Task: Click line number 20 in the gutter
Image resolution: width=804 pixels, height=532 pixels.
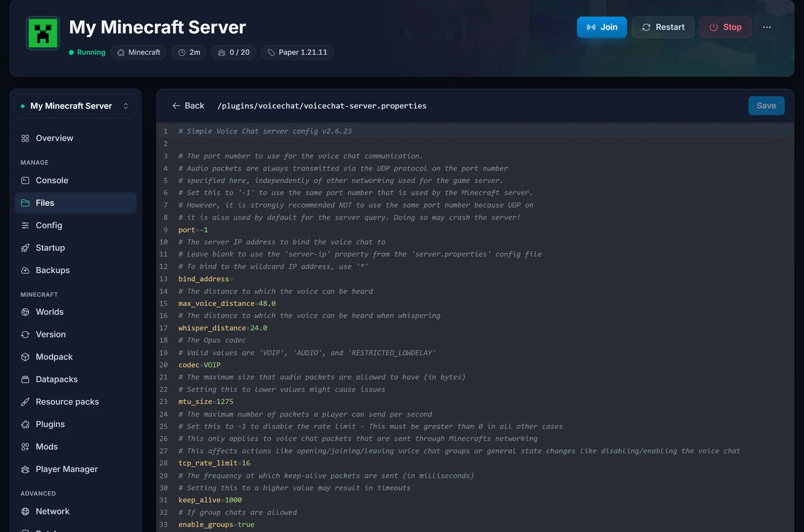Action: pyautogui.click(x=164, y=365)
